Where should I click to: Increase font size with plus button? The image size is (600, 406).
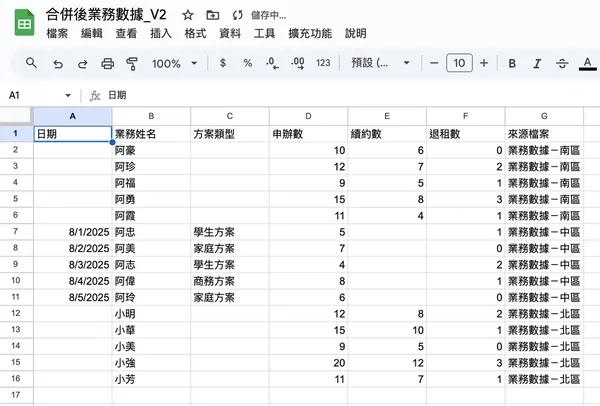[484, 63]
